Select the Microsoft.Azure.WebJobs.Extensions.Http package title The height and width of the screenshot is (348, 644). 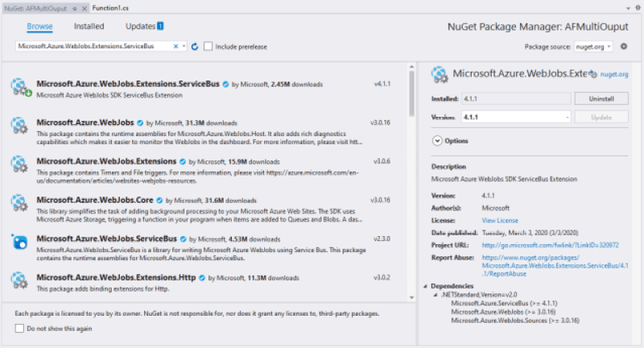[x=116, y=277]
